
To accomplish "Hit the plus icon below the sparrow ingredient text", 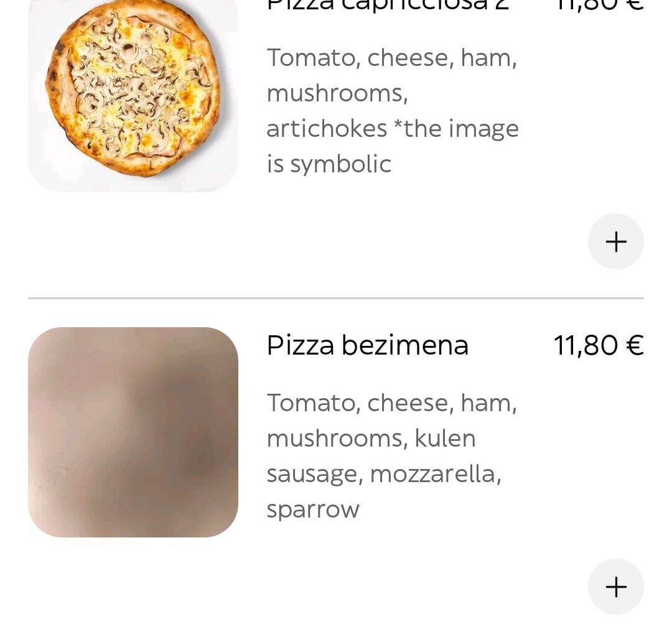I will click(x=616, y=587).
